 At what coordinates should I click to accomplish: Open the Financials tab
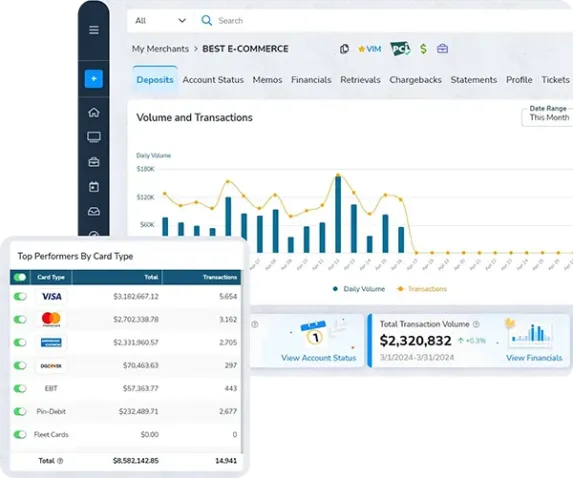tap(311, 80)
